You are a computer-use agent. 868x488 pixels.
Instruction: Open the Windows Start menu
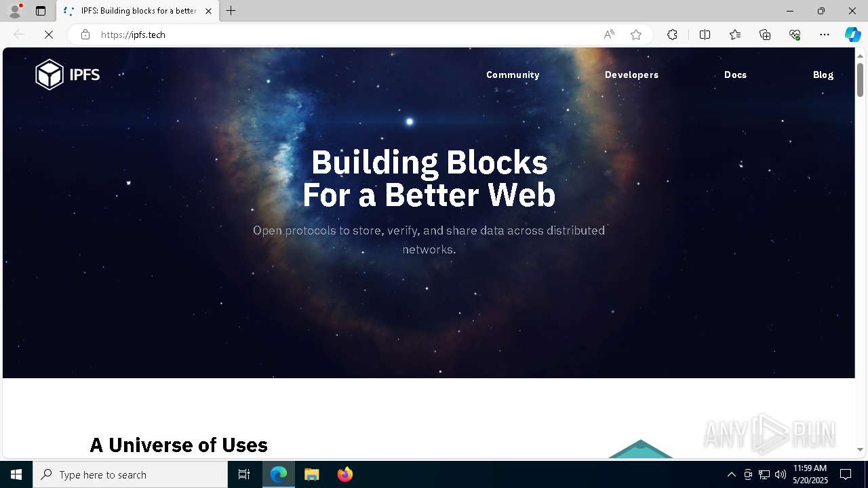[x=16, y=474]
